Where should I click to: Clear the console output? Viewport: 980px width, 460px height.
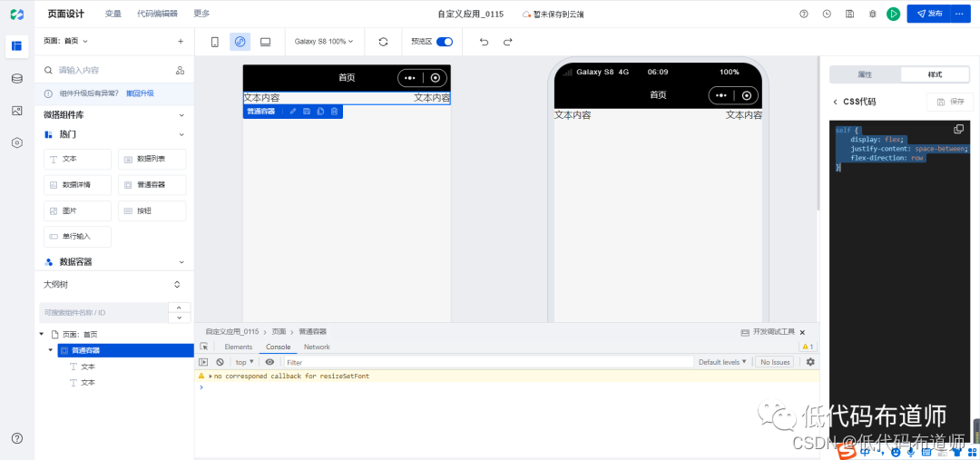(x=220, y=362)
